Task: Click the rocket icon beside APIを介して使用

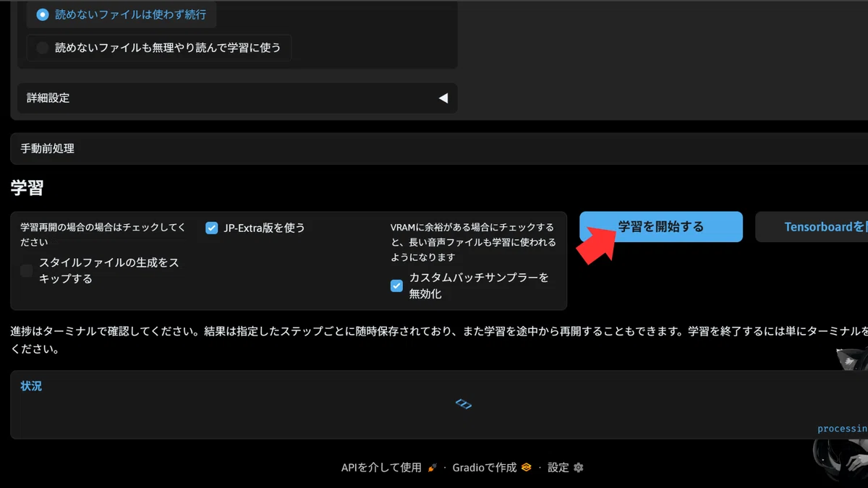Action: point(432,468)
